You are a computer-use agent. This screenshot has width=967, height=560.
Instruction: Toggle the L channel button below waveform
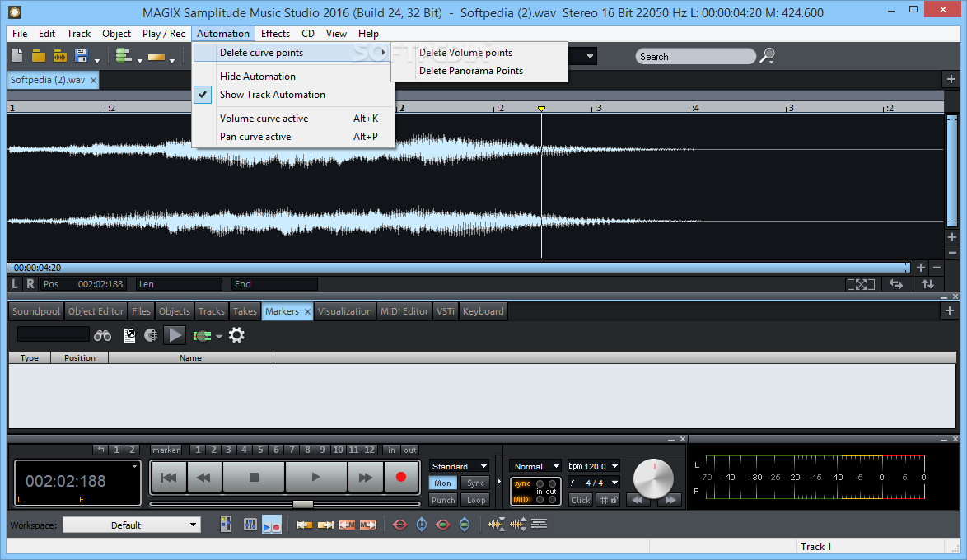(16, 284)
